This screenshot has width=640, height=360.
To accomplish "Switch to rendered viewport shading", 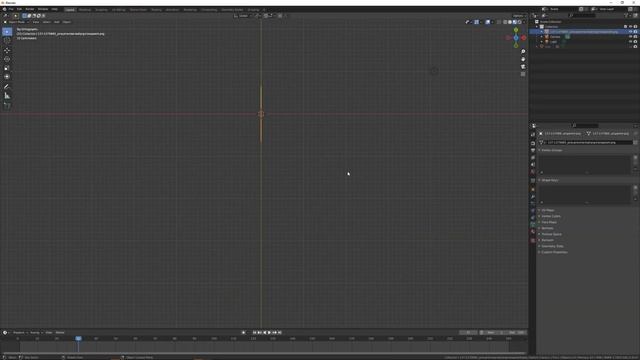I will [x=520, y=22].
